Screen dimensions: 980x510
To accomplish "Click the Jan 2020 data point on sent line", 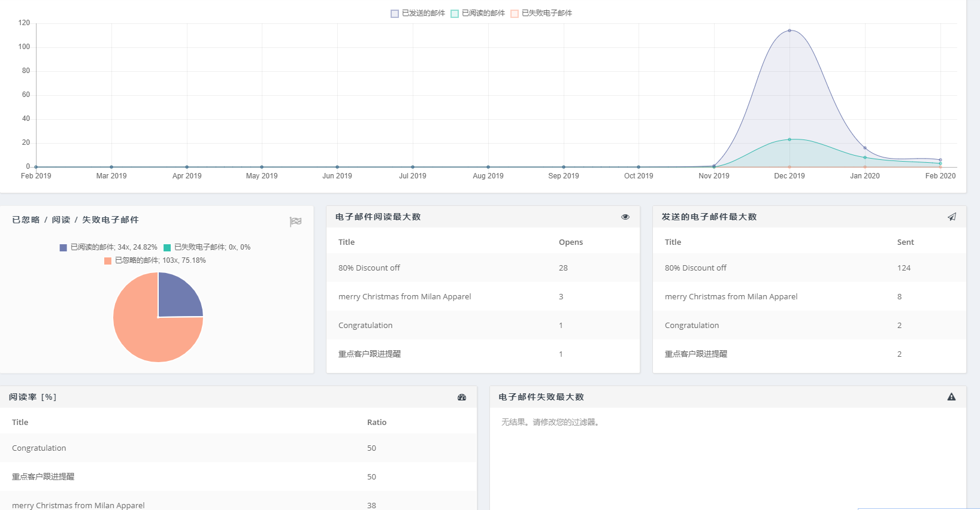I will point(864,148).
